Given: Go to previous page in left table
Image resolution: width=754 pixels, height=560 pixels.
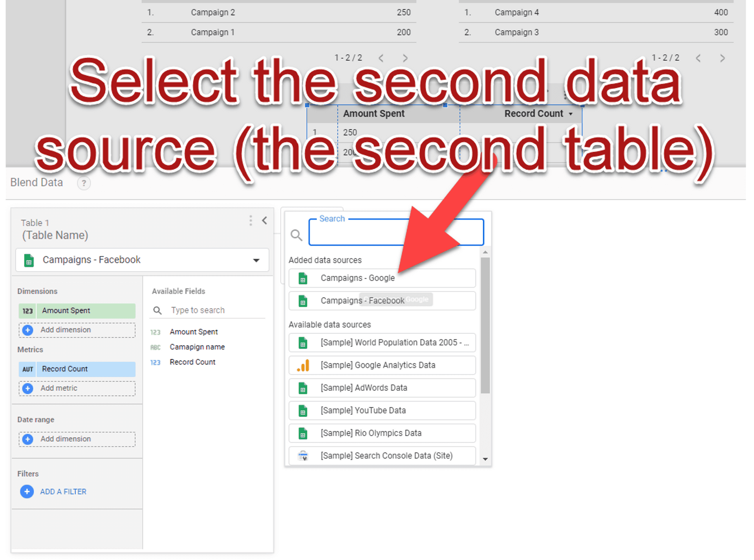Looking at the screenshot, I should click(x=381, y=58).
